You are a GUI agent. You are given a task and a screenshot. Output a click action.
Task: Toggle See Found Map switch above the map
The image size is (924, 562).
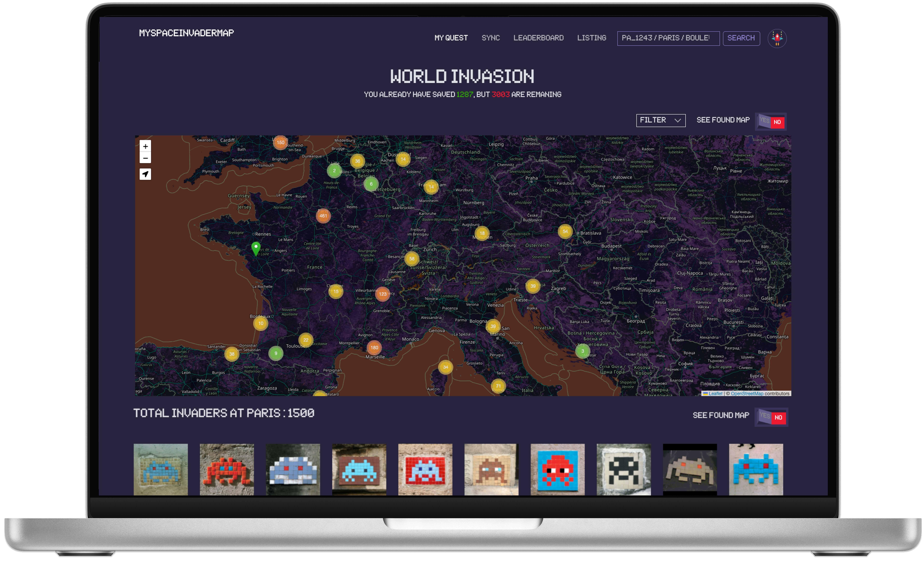tap(771, 122)
